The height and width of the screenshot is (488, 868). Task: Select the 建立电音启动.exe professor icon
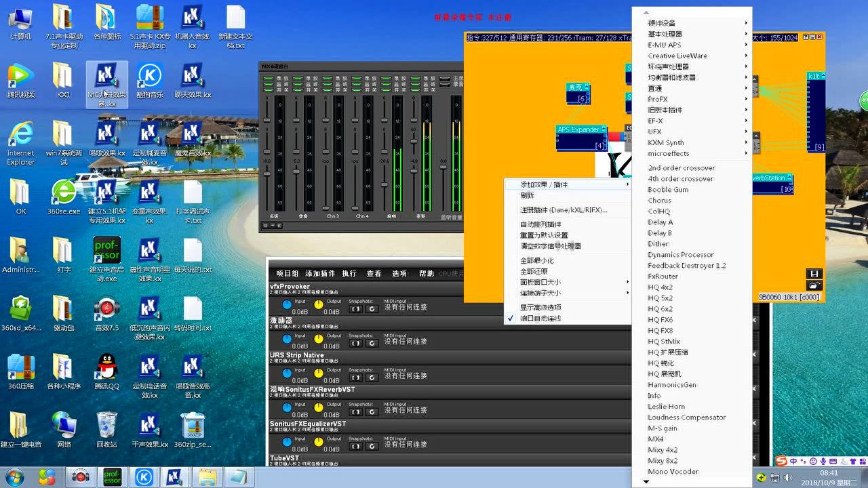(106, 259)
